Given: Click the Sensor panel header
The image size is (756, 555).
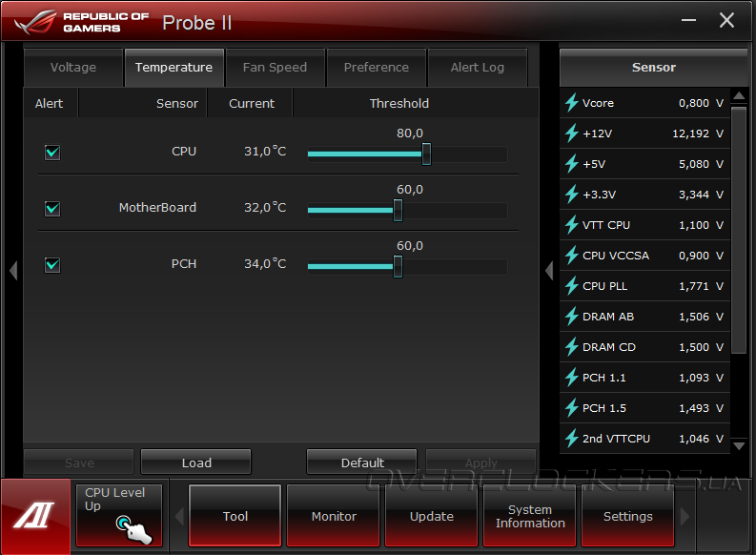Looking at the screenshot, I should pyautogui.click(x=654, y=68).
